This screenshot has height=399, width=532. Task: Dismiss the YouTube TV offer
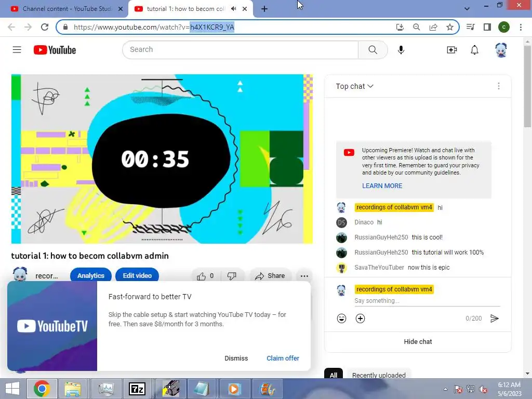[236, 358]
